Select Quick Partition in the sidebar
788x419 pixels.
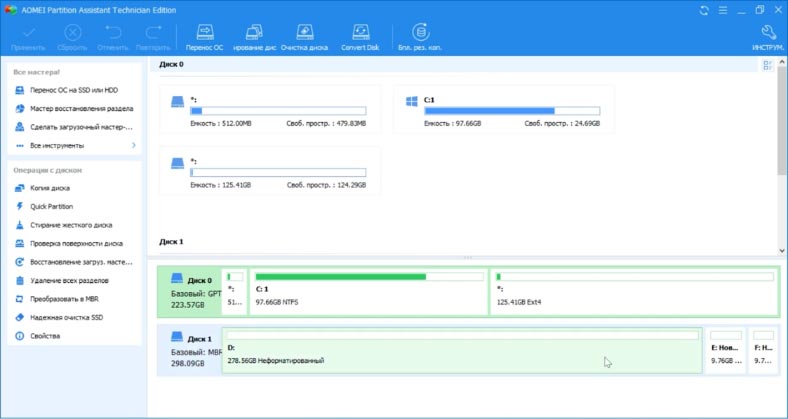point(52,206)
